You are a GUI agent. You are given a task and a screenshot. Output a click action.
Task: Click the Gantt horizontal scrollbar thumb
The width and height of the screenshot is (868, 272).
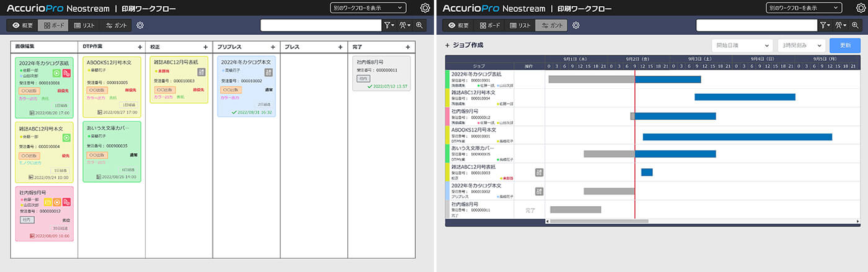click(x=598, y=221)
